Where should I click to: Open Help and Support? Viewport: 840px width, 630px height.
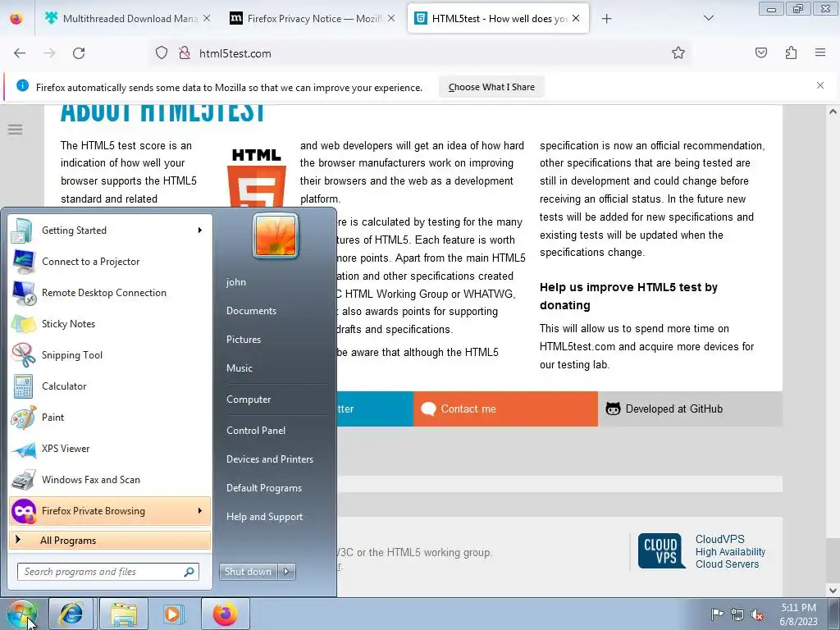point(265,517)
